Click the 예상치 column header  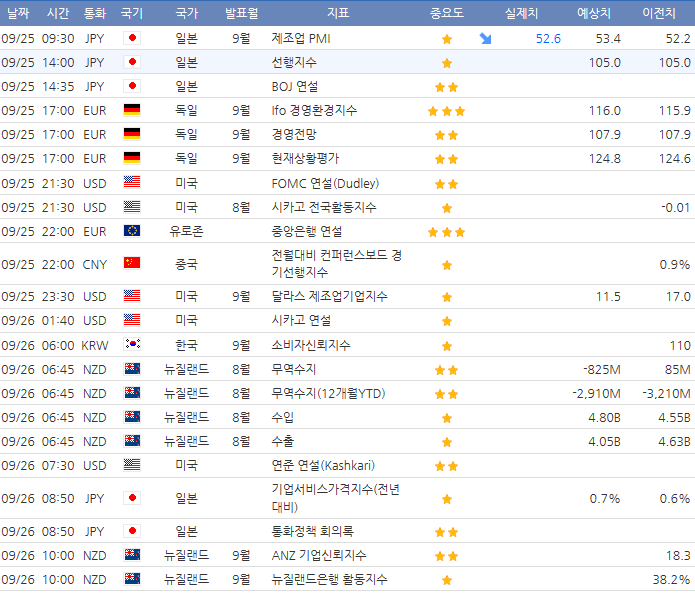[x=594, y=13]
